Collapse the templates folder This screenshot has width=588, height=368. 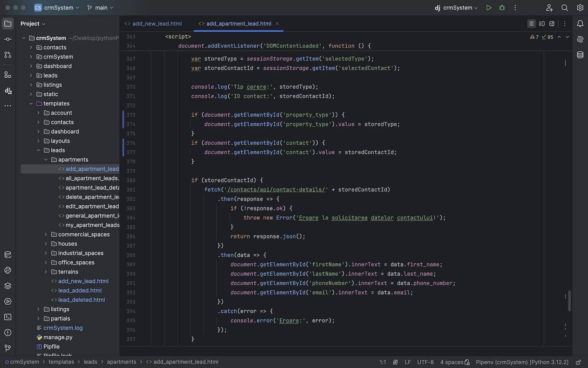coord(31,103)
